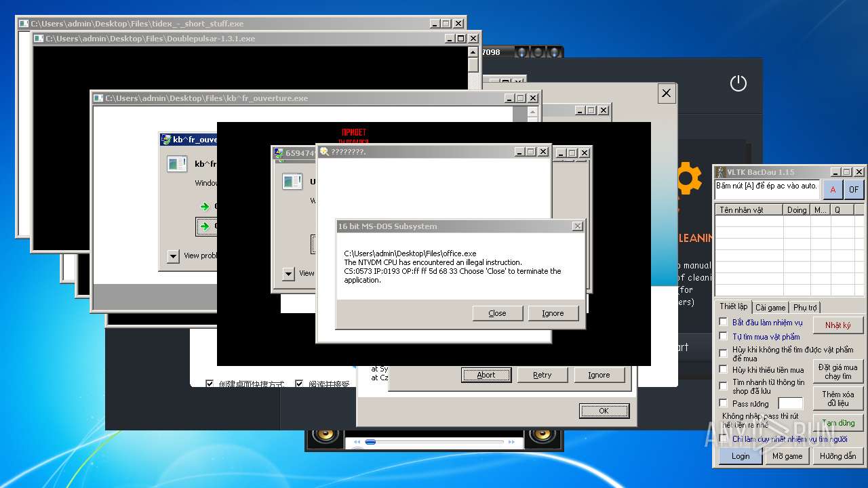Screen dimensions: 868x488
Task: Click 'Thêm xóa dữ liệu' button
Action: tap(838, 399)
